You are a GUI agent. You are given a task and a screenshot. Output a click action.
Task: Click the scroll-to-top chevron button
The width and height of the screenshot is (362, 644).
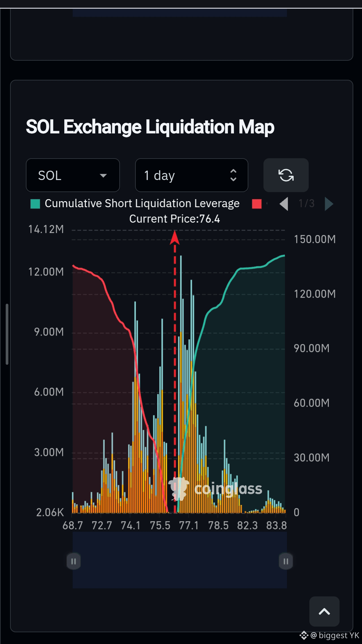324,611
